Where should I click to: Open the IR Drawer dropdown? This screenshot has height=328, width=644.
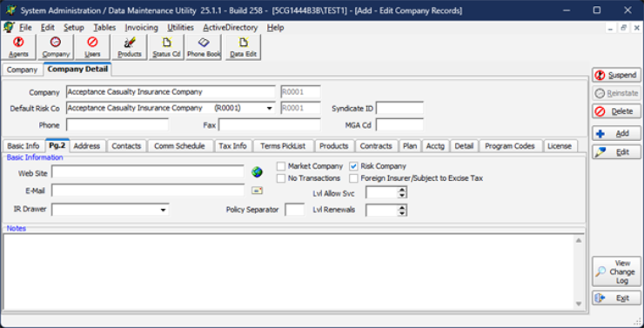(x=164, y=210)
